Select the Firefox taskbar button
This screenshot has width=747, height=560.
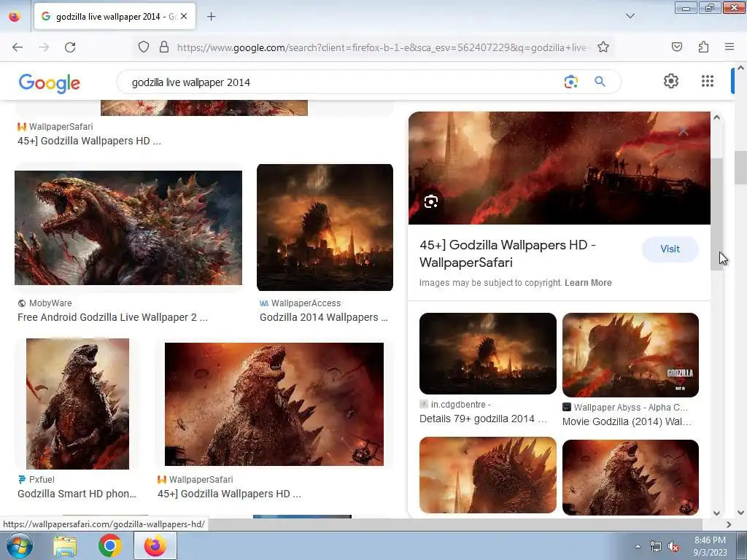(x=155, y=545)
